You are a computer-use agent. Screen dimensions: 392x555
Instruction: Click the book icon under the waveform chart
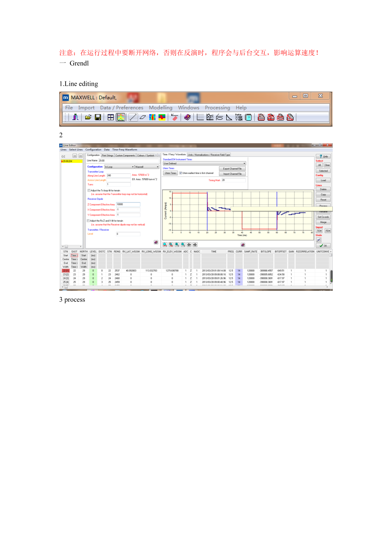[243, 245]
